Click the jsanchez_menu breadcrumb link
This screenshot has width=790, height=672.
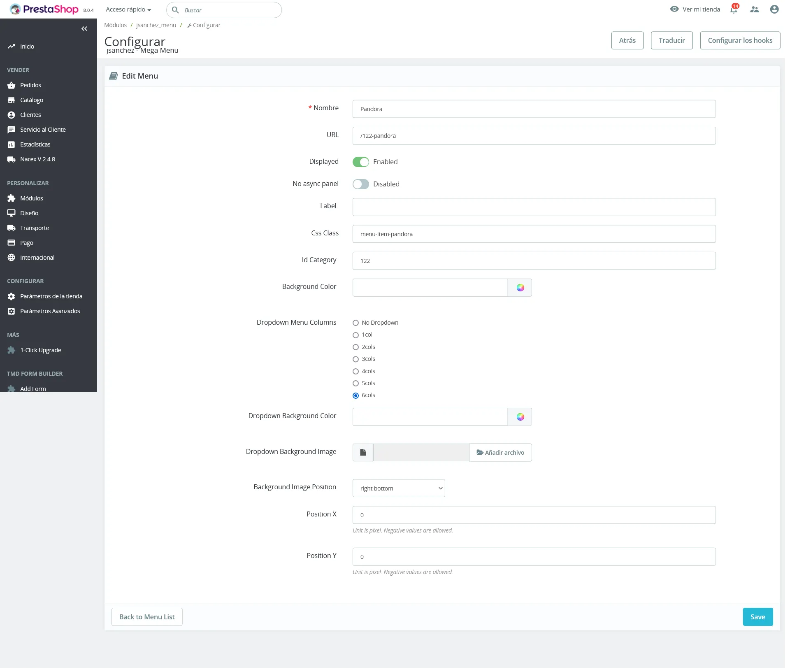(x=156, y=25)
